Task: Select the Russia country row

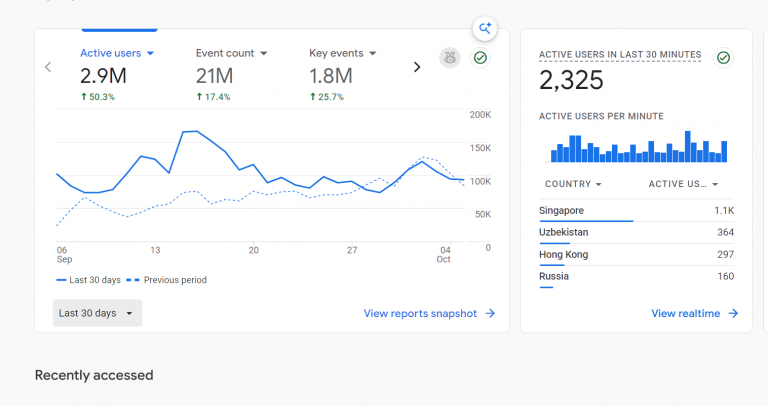Action: [x=636, y=277]
